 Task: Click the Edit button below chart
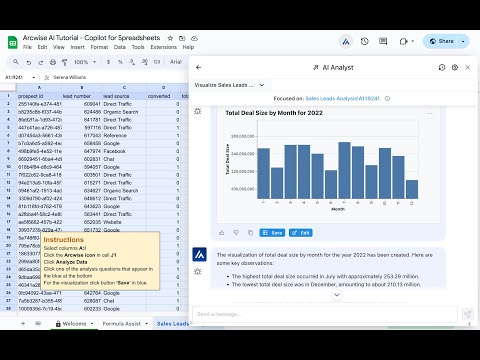[301, 233]
